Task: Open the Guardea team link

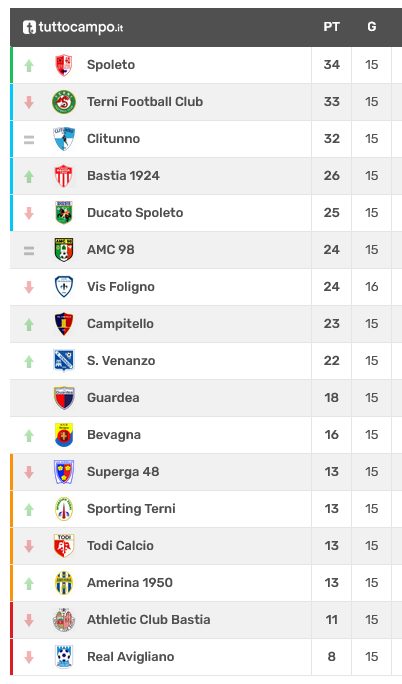Action: pyautogui.click(x=113, y=398)
